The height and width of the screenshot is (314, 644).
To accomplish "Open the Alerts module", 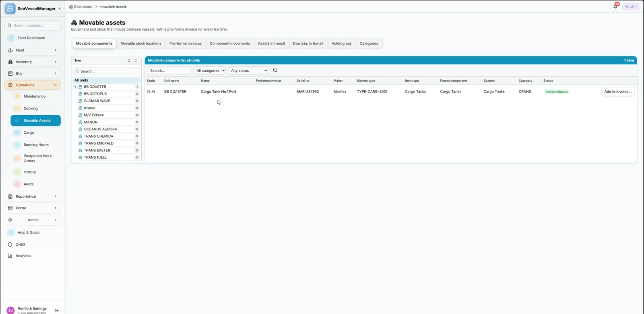I will click(35, 184).
